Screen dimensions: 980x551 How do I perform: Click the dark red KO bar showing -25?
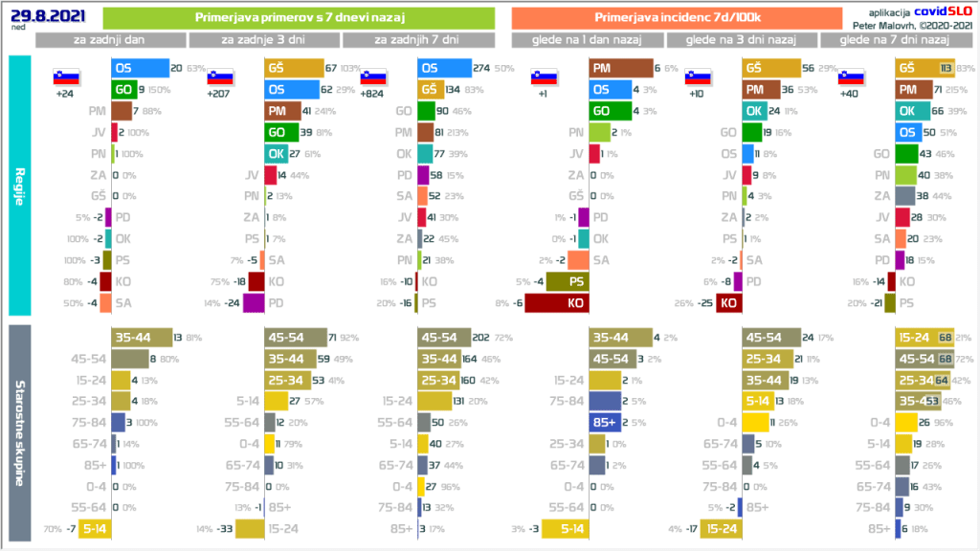click(729, 302)
